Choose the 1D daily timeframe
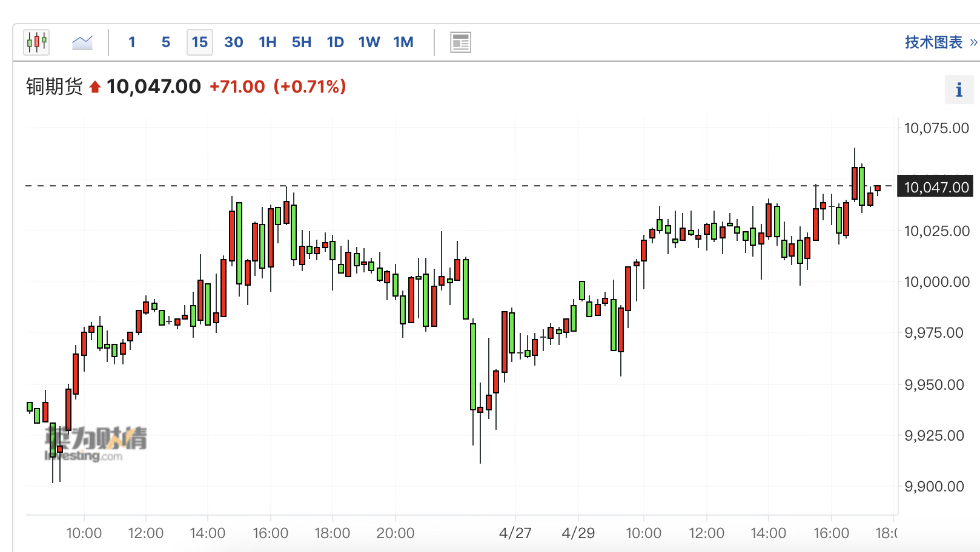 pos(336,42)
